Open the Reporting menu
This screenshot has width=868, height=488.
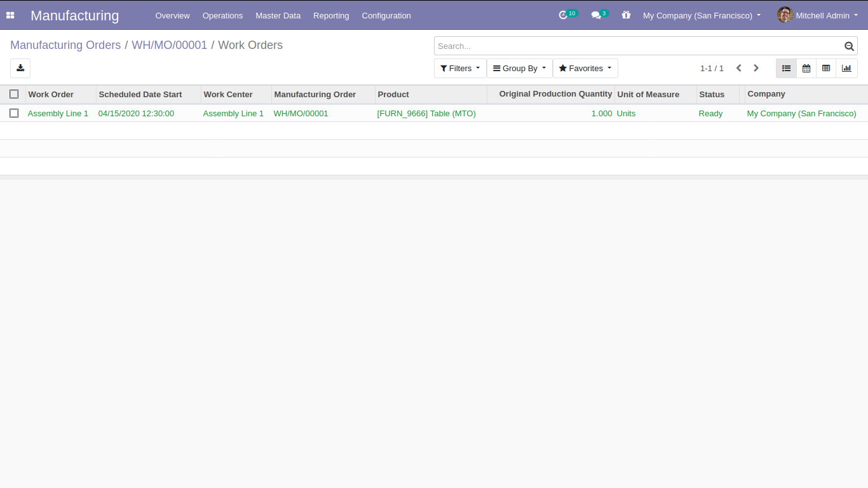(331, 15)
